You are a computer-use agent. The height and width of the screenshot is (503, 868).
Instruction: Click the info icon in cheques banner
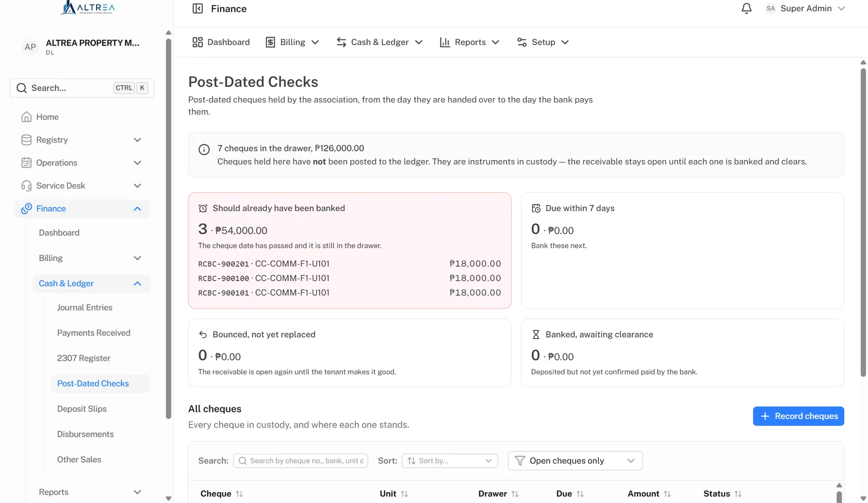point(204,150)
